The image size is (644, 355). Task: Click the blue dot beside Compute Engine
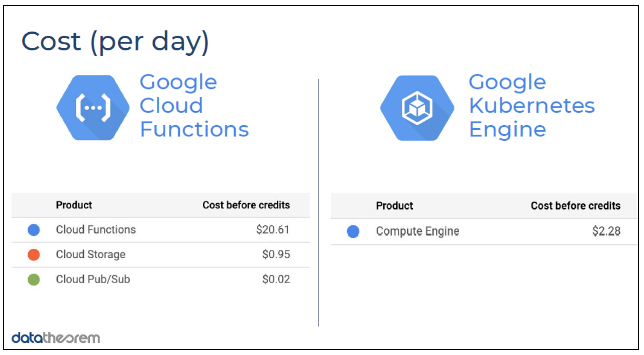(x=353, y=232)
